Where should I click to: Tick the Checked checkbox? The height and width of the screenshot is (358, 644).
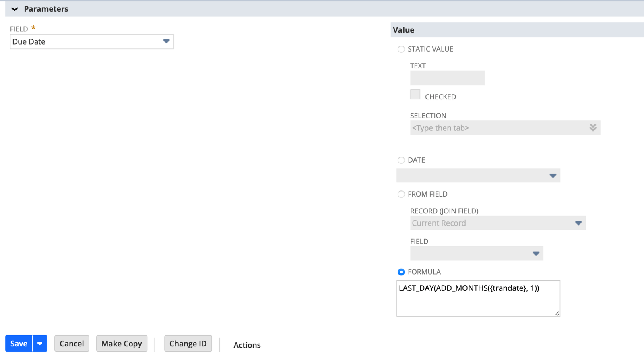click(415, 95)
